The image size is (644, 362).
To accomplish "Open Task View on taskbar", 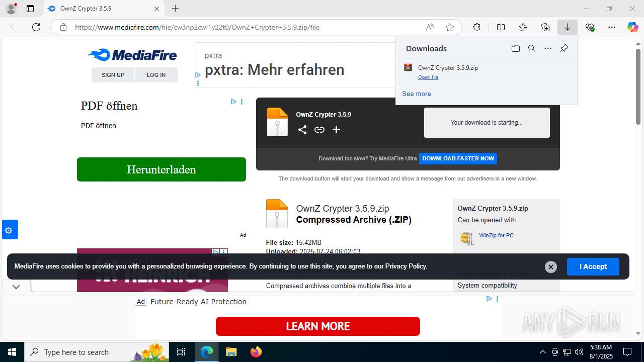I will (181, 352).
